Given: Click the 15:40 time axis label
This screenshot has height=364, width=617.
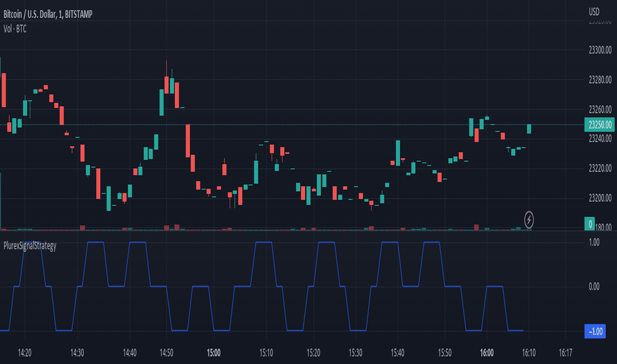Looking at the screenshot, I should 397,353.
